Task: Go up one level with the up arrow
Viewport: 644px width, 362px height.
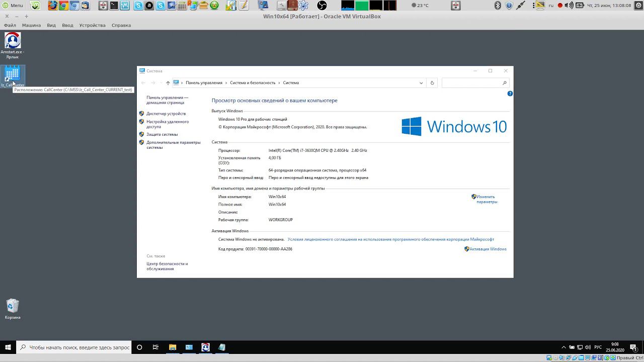Action: (168, 83)
